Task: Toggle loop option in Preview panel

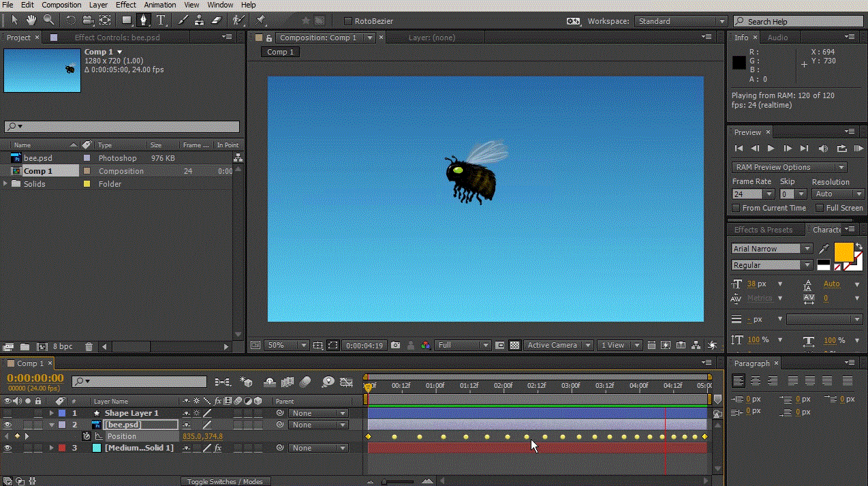Action: tap(841, 148)
